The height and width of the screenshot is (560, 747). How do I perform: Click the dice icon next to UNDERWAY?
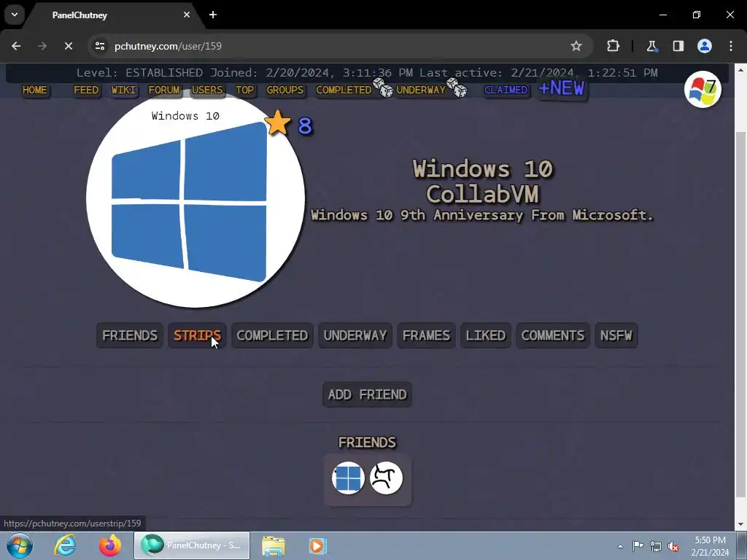[457, 88]
